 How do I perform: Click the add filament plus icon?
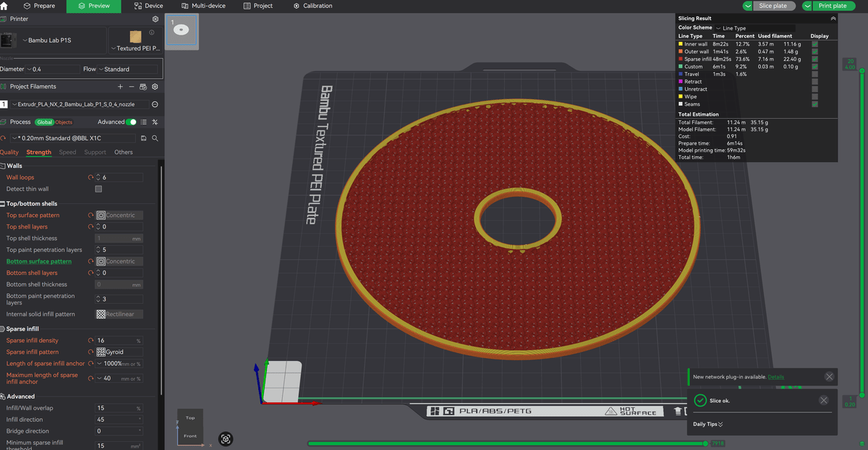coord(120,86)
